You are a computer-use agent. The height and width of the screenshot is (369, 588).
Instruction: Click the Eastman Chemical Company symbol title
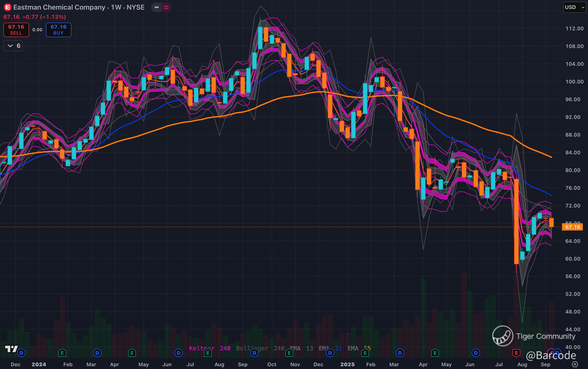(59, 7)
